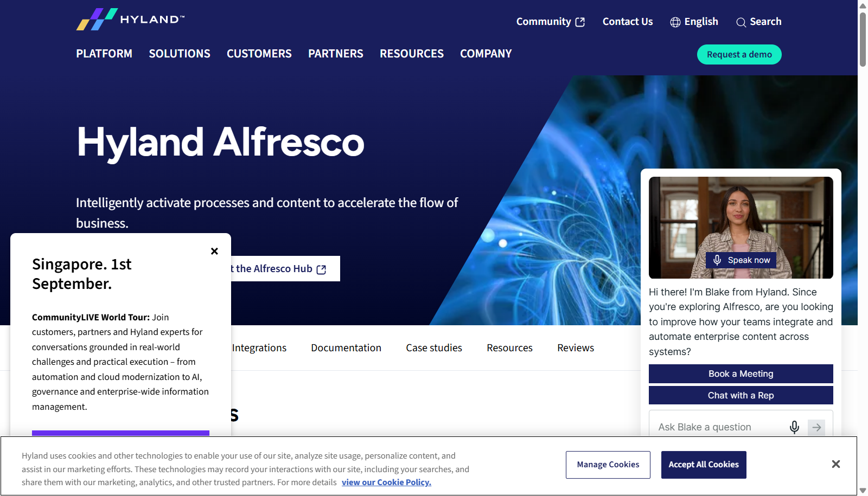Switch to the Documentation tab
The image size is (868, 496).
tap(346, 348)
